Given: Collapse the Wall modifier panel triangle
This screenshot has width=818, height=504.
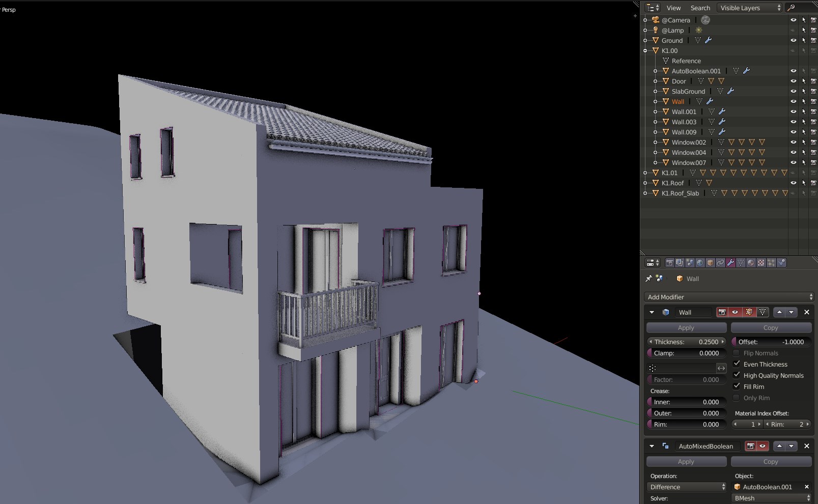Looking at the screenshot, I should click(x=652, y=312).
